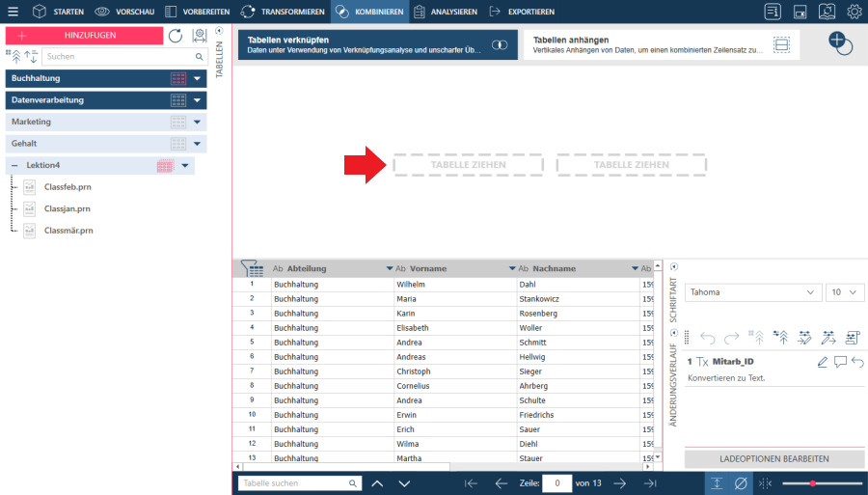Click the last-row navigation arrow icon
This screenshot has height=495, width=868.
pos(650,483)
